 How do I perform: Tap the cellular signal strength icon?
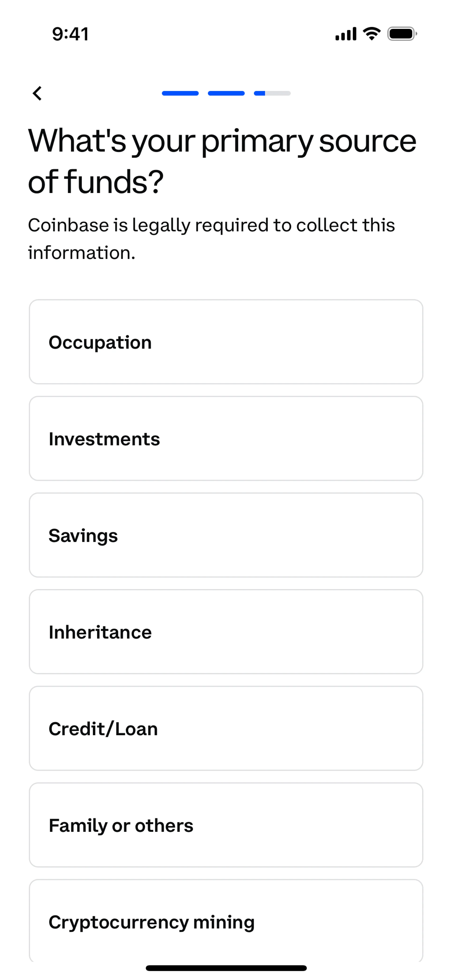click(345, 34)
